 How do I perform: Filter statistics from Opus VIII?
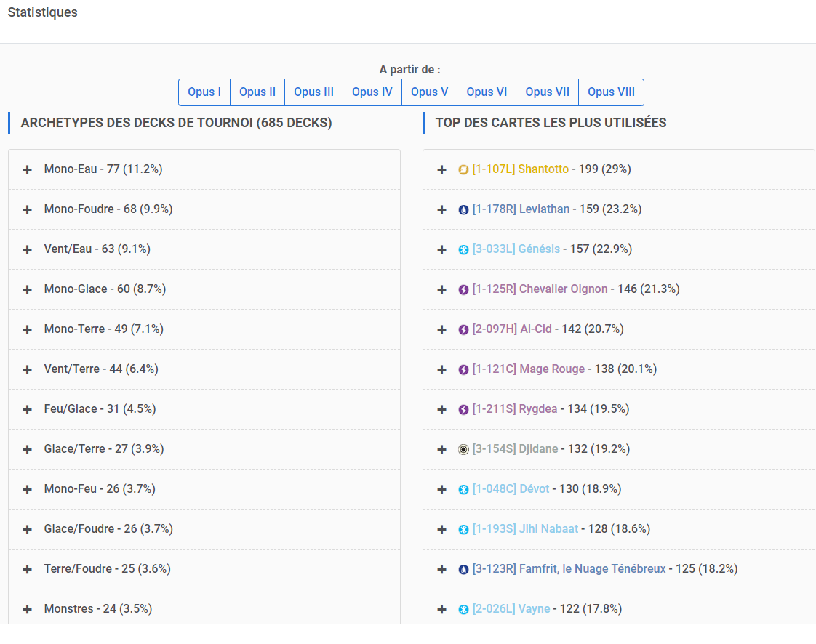click(x=611, y=92)
